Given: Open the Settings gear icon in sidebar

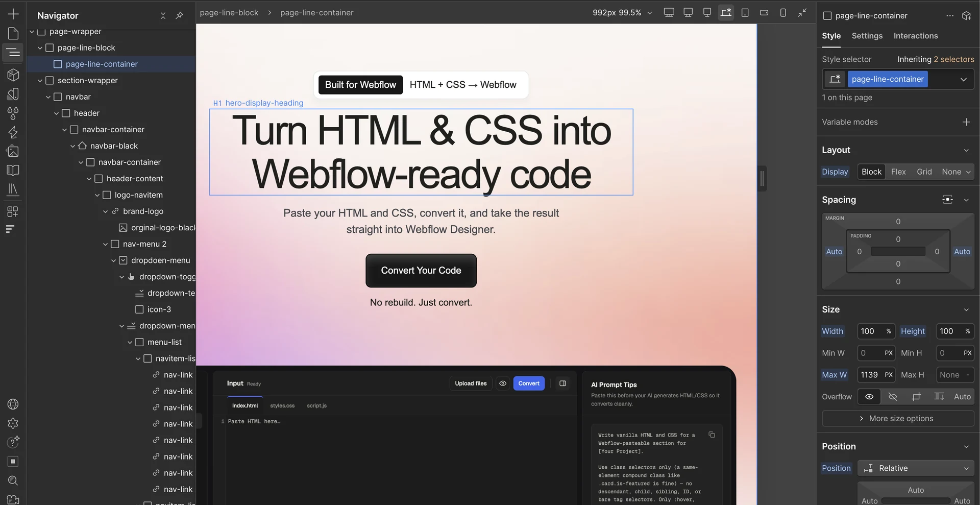Looking at the screenshot, I should (13, 423).
